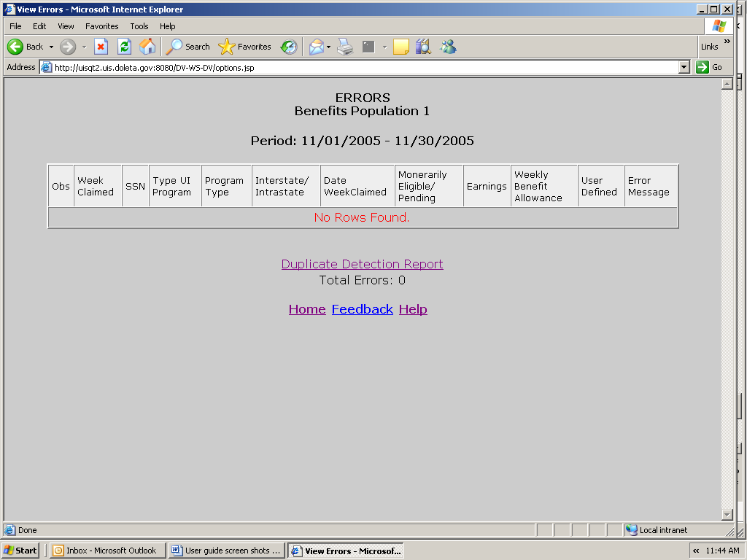Screen dimensions: 747x560
Task: Go to the Home page icon
Action: click(x=147, y=47)
